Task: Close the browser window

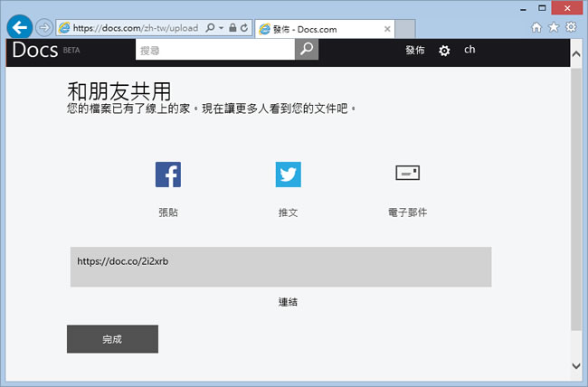Action: (567, 8)
